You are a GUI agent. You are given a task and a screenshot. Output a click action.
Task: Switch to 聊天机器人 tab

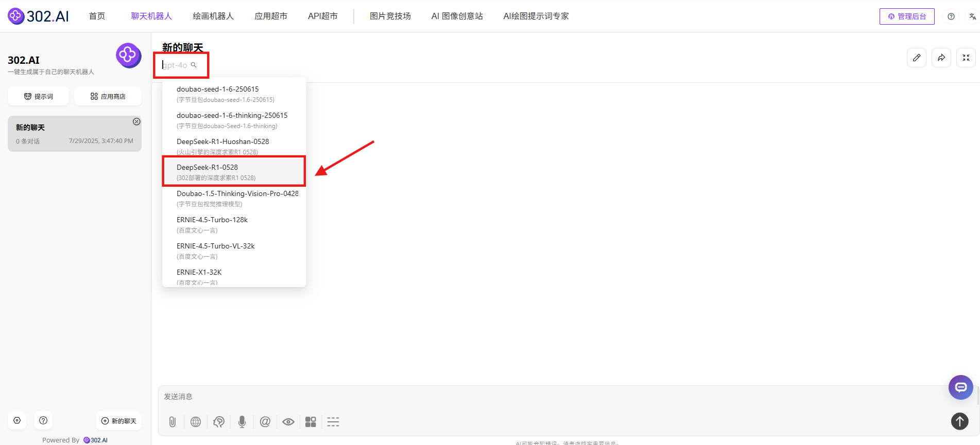click(x=151, y=16)
